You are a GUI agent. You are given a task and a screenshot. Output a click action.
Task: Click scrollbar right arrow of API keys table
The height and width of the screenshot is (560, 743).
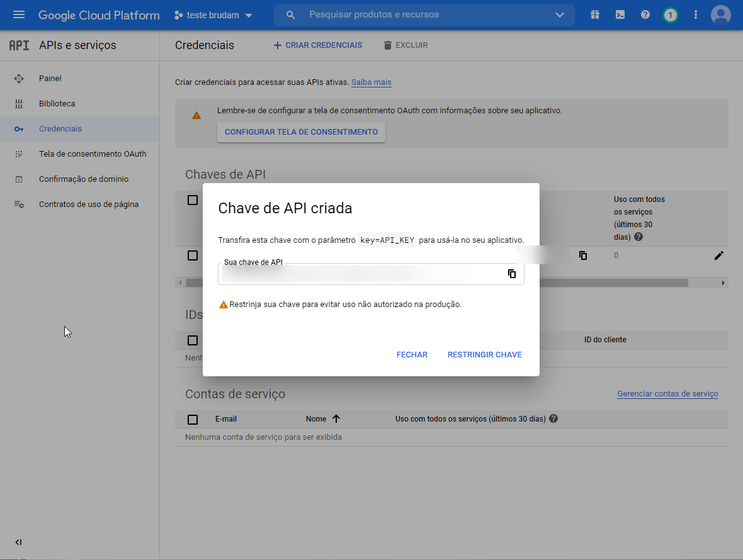point(723,283)
